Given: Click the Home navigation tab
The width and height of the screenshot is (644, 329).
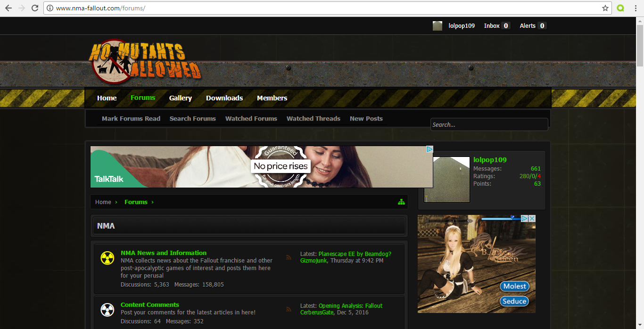Looking at the screenshot, I should 107,98.
